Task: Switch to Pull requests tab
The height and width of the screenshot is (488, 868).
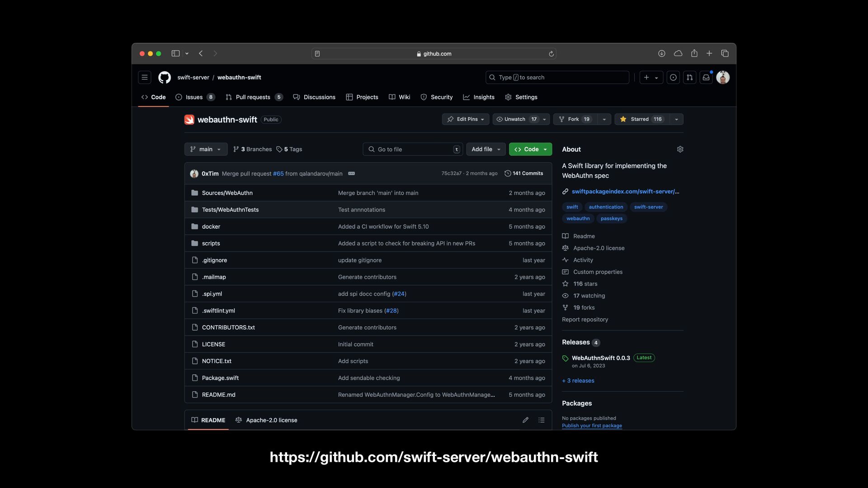Action: (x=254, y=97)
